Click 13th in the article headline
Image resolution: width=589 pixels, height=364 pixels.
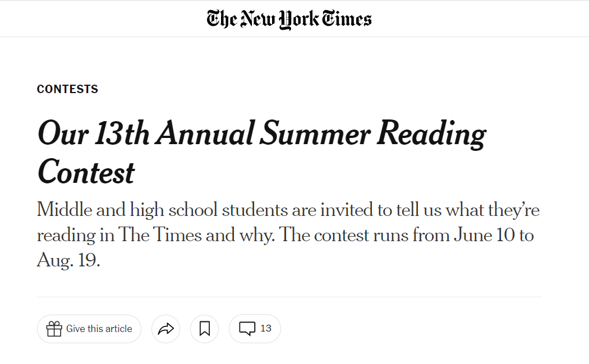(122, 133)
